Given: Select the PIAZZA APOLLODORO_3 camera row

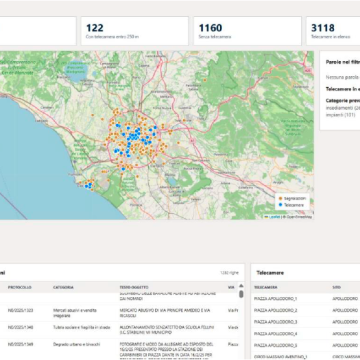Looking at the screenshot, I should (305, 322).
